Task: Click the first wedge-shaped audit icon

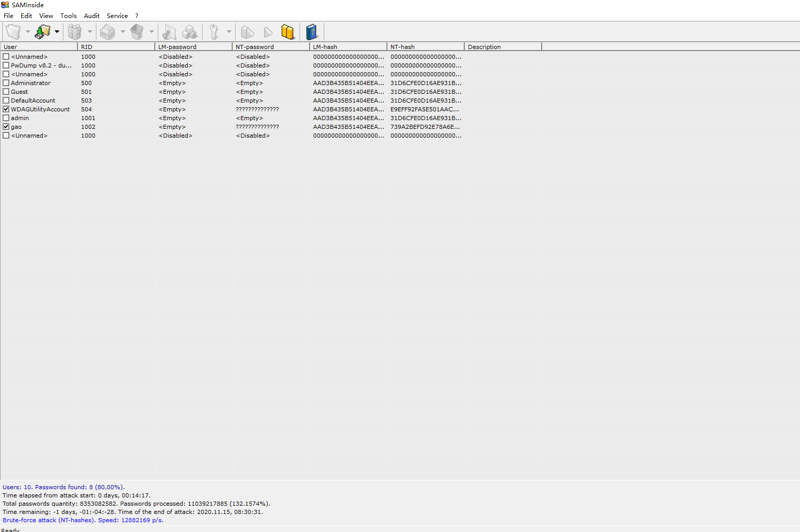Action: [x=248, y=32]
